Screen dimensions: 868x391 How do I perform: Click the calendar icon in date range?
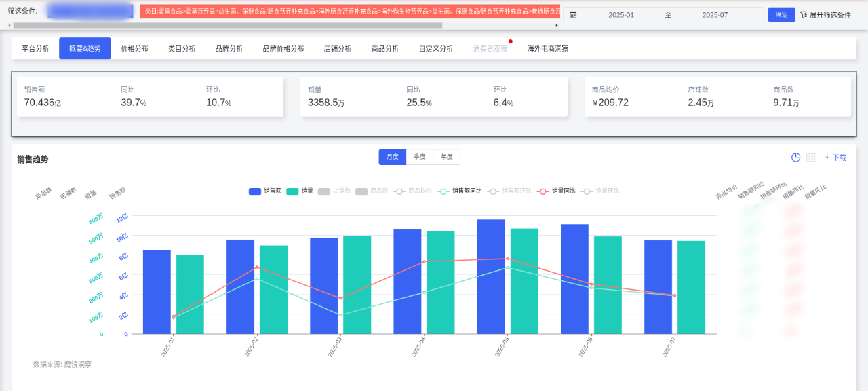click(x=573, y=15)
